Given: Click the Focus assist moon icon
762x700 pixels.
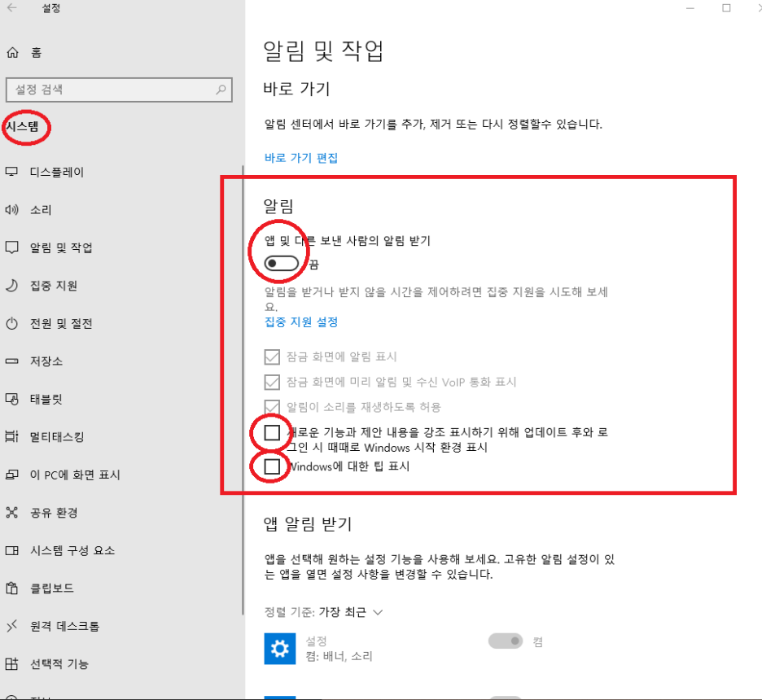Looking at the screenshot, I should (x=11, y=285).
